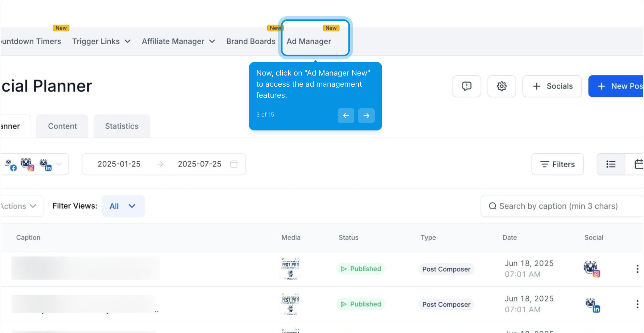Select the Facebook account avatar
Screen dimensions: 644x333
point(11,165)
